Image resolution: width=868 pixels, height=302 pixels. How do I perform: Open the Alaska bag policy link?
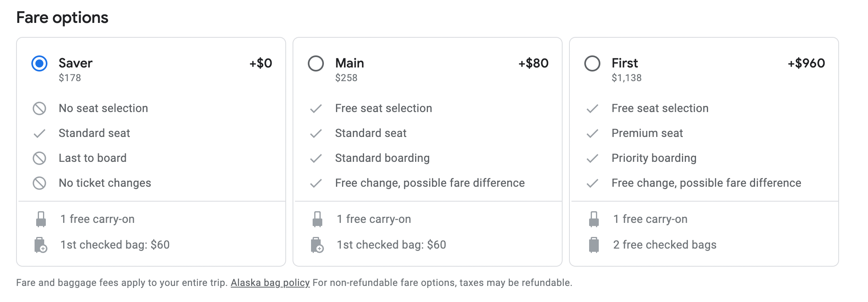click(270, 283)
